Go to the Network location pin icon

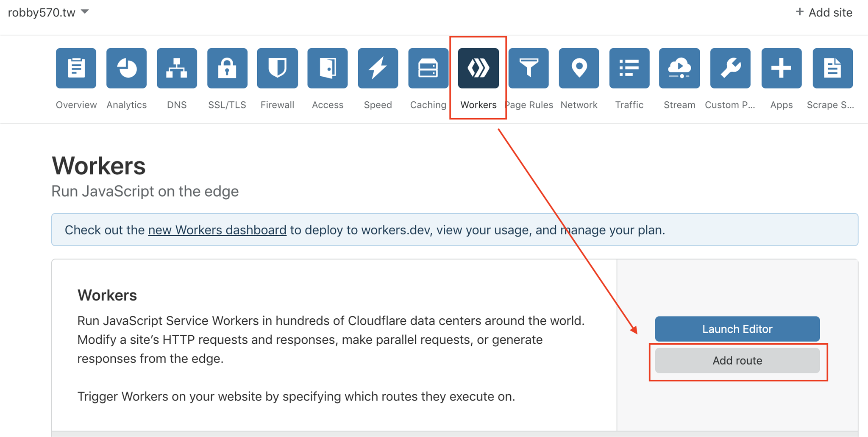click(x=579, y=68)
